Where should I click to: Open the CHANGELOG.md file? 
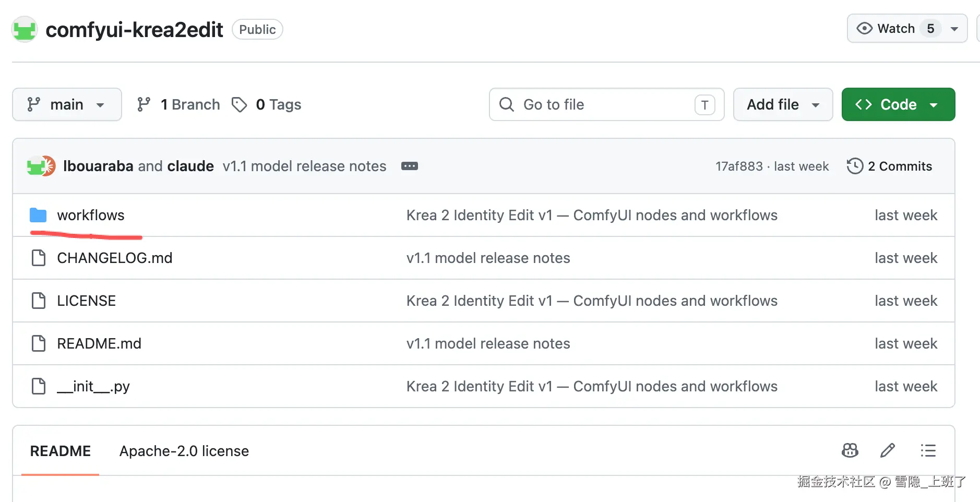[x=115, y=258]
